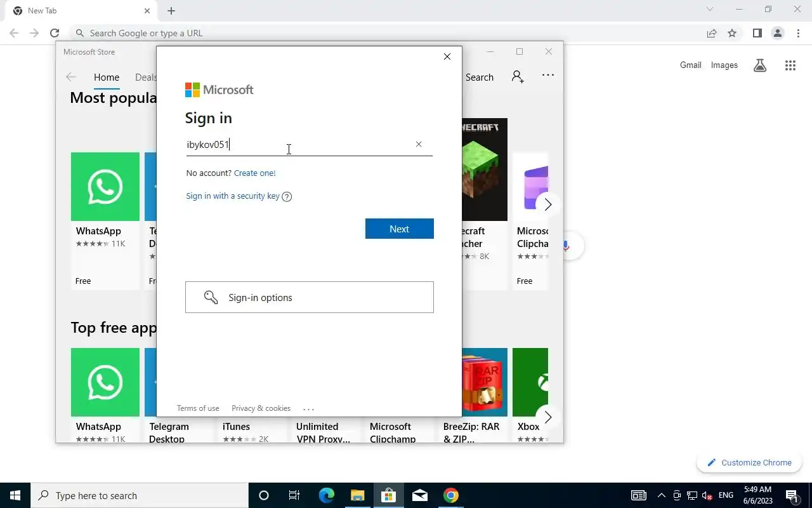Open Google Search Labs flask icon
Image resolution: width=812 pixels, height=508 pixels.
760,65
